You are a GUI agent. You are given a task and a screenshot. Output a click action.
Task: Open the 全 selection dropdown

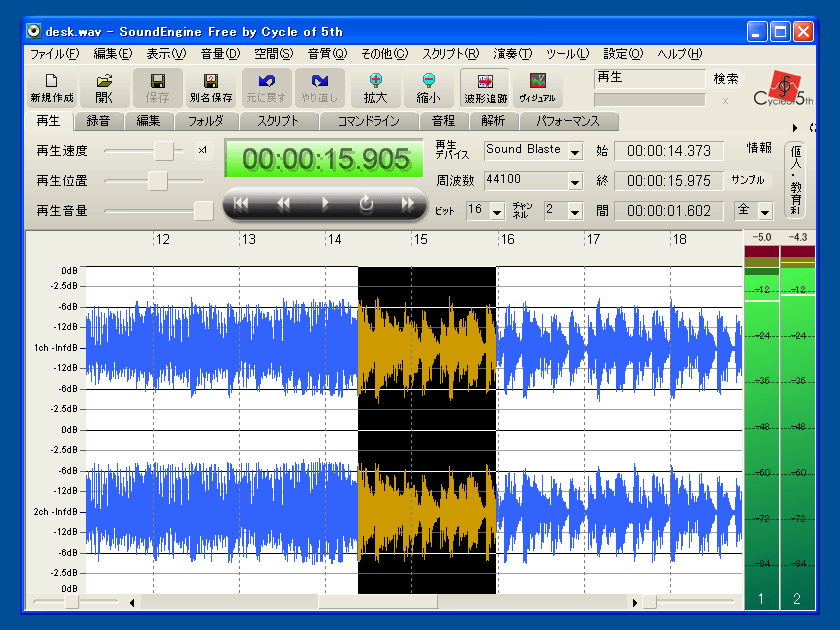pyautogui.click(x=765, y=212)
